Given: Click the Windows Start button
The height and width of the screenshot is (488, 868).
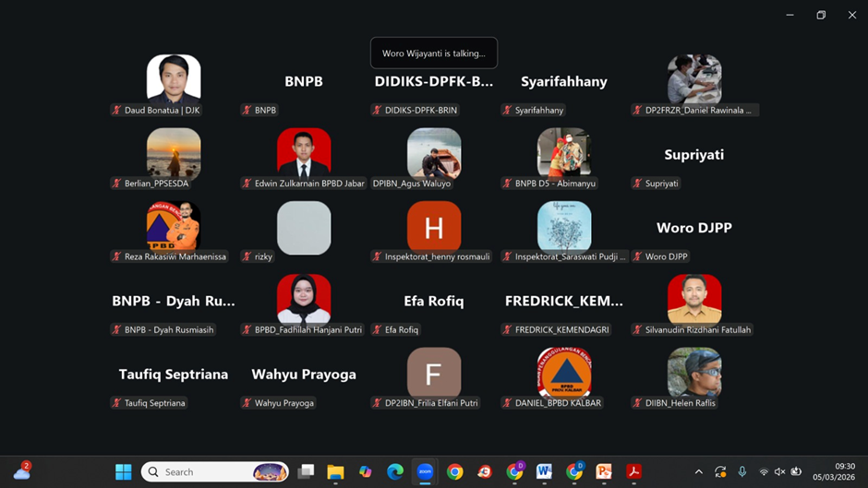Looking at the screenshot, I should coord(123,471).
